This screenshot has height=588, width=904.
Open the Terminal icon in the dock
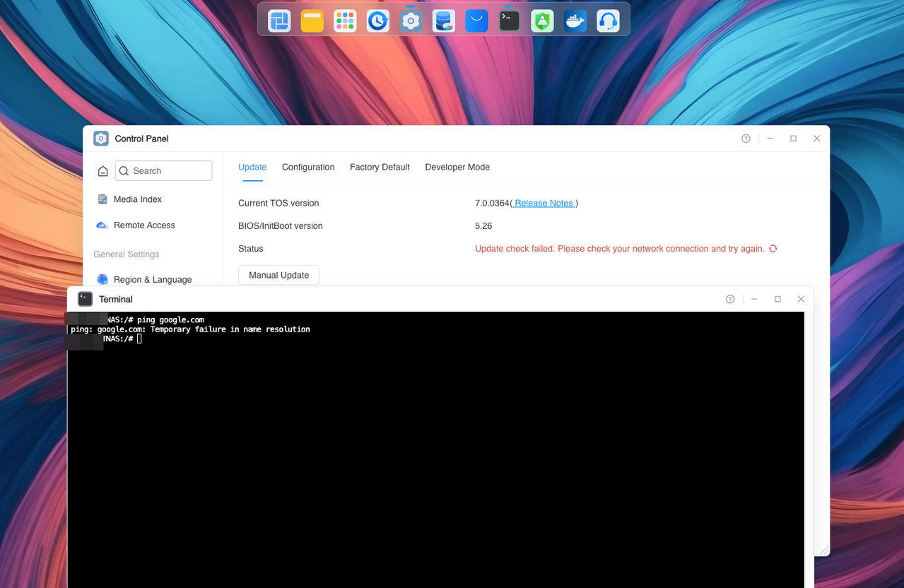[x=510, y=21]
